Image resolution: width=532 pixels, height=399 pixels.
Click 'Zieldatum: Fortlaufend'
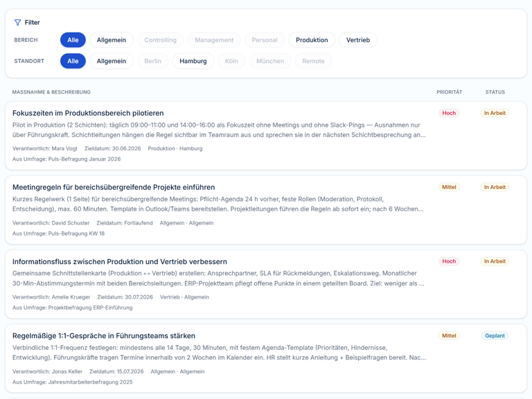(125, 223)
